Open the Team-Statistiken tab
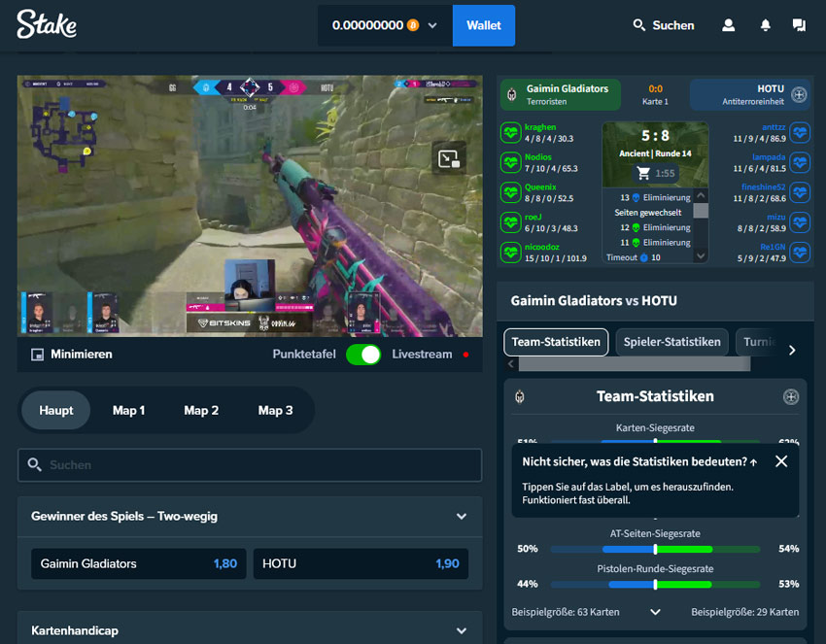Viewport: 826px width, 644px height. click(x=556, y=342)
